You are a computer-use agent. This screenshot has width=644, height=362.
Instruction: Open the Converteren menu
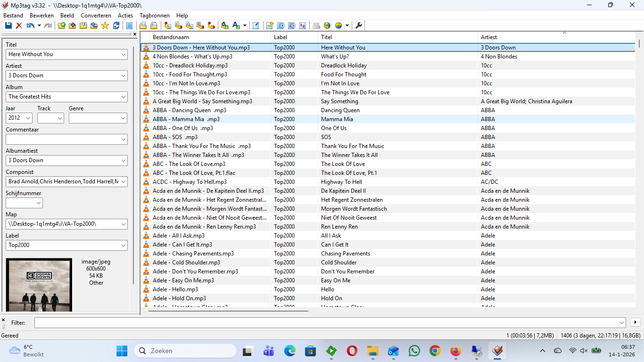point(96,16)
